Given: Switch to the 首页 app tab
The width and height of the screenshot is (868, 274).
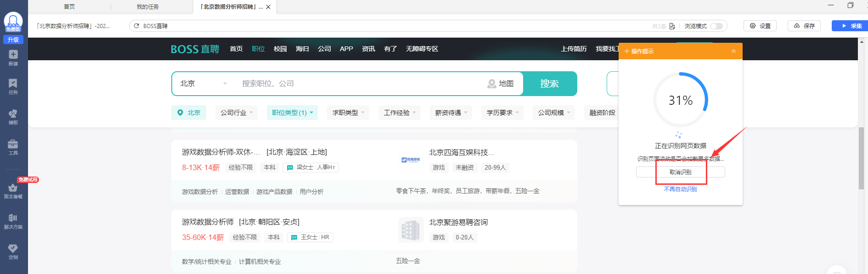Looking at the screenshot, I should (69, 6).
